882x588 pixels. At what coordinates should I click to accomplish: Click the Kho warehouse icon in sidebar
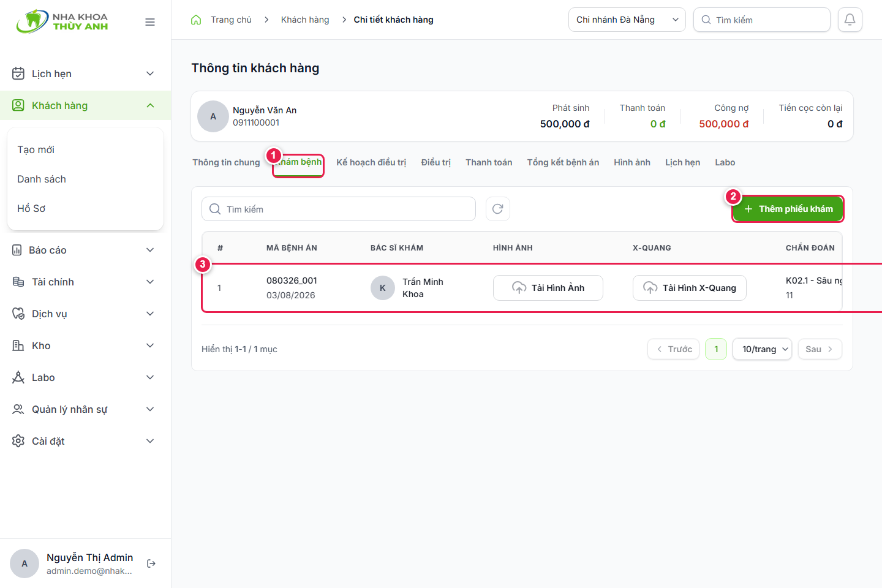18,345
